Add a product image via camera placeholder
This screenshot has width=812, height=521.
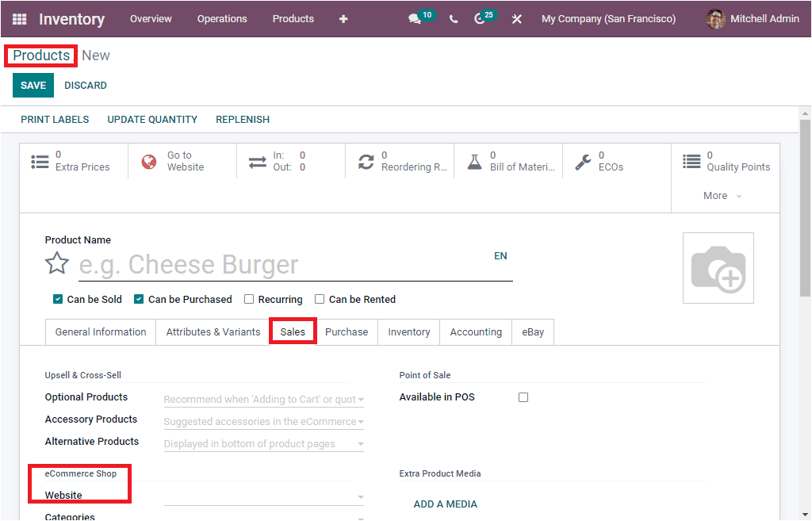[x=718, y=267]
